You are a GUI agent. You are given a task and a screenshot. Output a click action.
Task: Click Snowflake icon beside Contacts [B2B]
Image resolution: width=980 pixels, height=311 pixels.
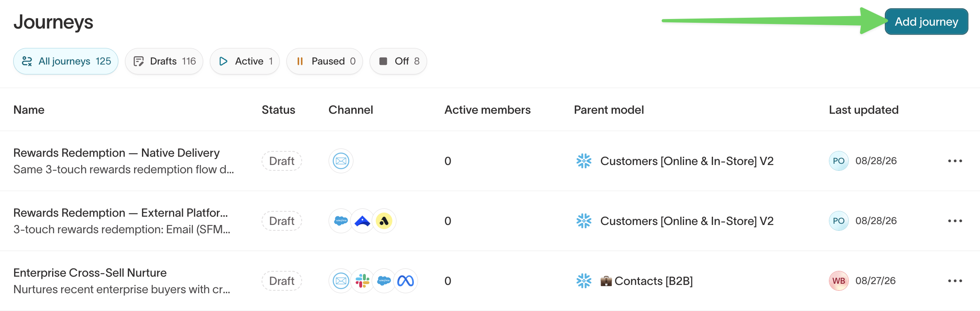click(584, 281)
